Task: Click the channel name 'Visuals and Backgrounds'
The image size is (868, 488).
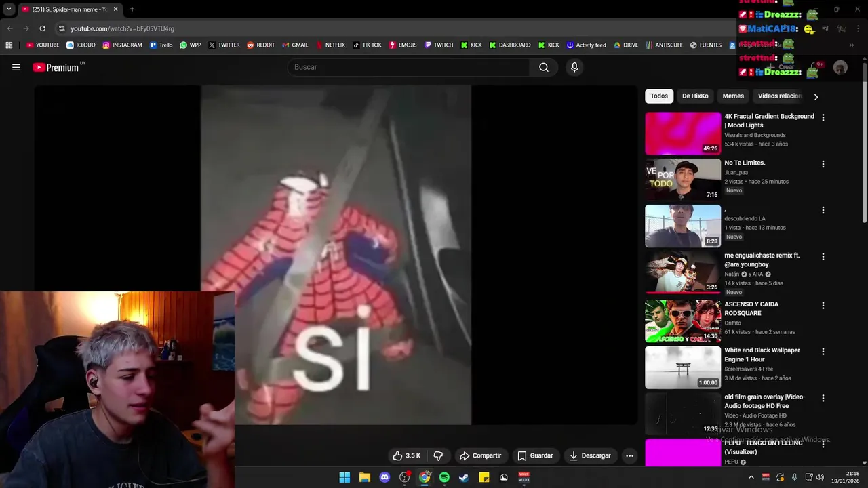Action: [x=755, y=135]
